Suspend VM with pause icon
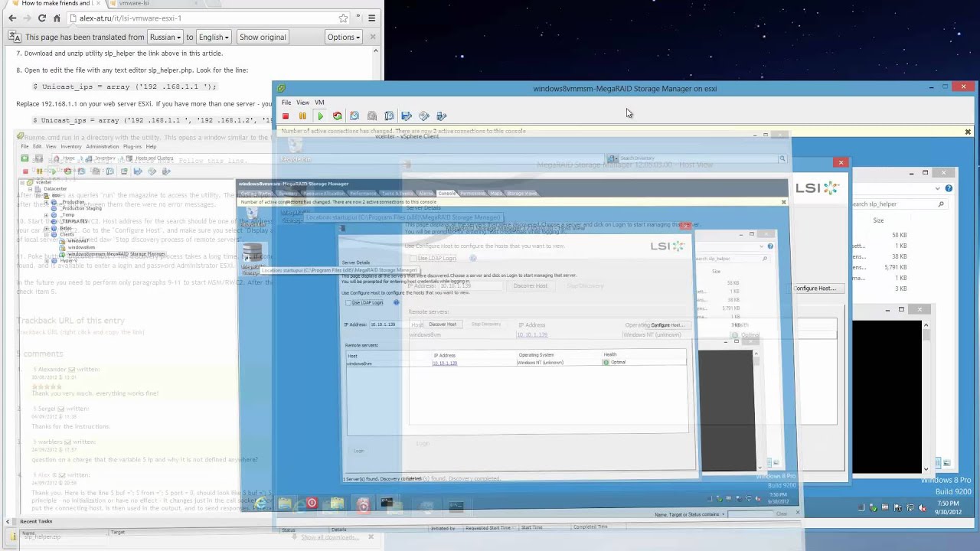 (x=302, y=116)
